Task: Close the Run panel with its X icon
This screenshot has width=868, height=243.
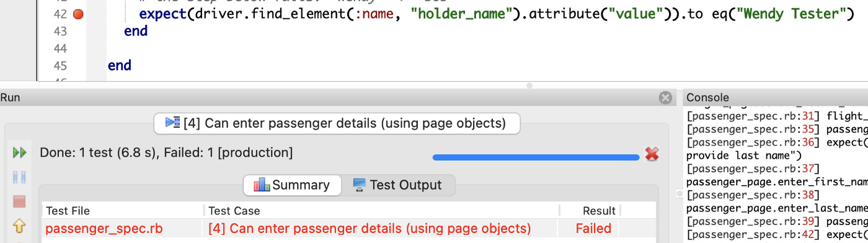Action: coord(665,98)
